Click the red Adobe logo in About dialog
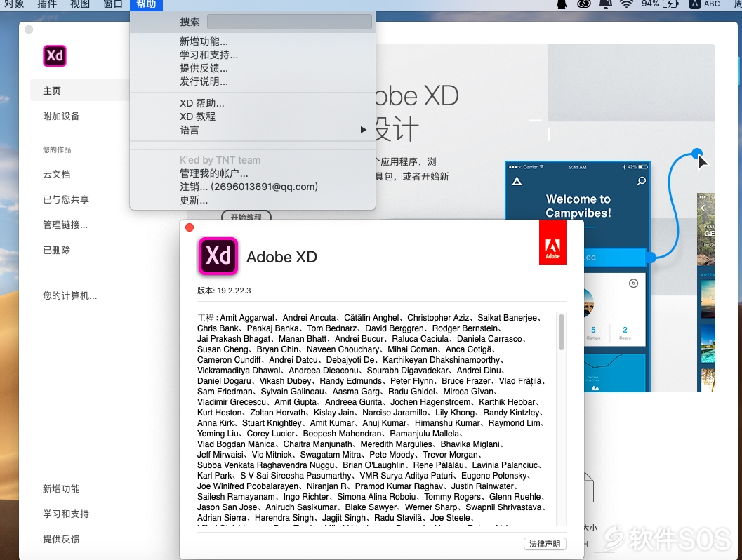 click(x=552, y=243)
